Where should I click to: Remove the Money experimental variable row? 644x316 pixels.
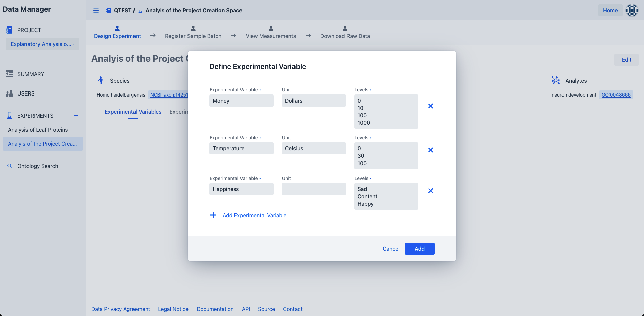[431, 106]
